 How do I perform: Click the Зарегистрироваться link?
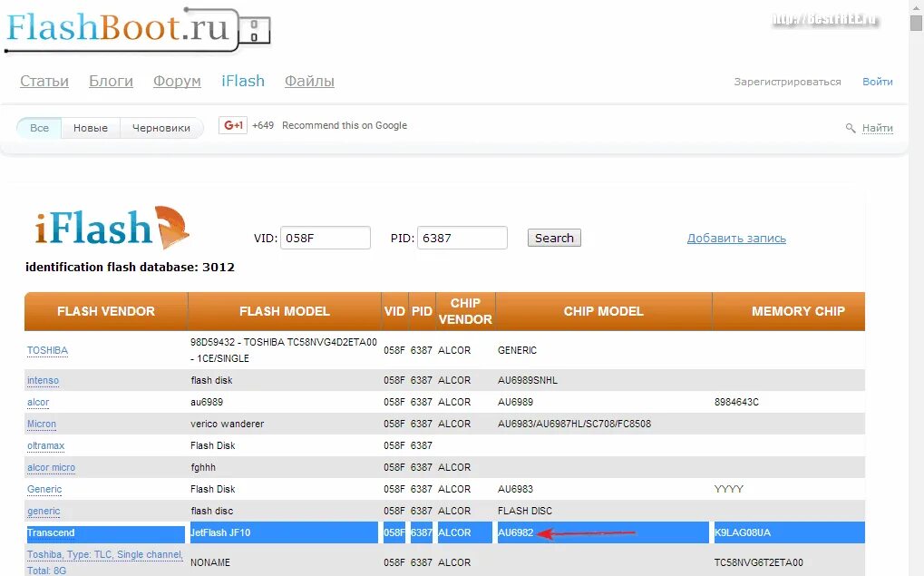[x=787, y=82]
